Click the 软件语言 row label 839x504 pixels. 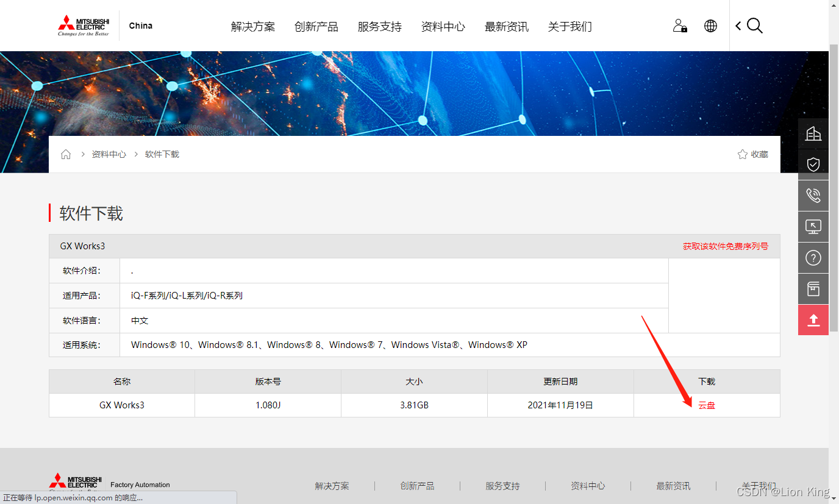click(x=82, y=321)
